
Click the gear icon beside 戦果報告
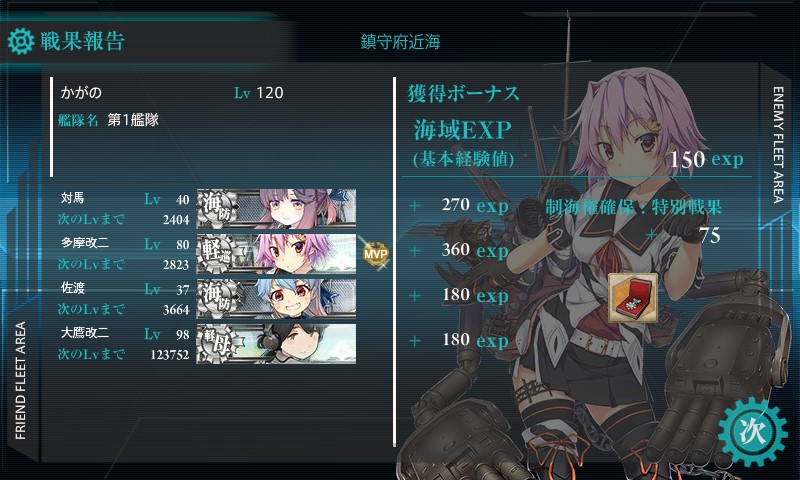(x=20, y=41)
